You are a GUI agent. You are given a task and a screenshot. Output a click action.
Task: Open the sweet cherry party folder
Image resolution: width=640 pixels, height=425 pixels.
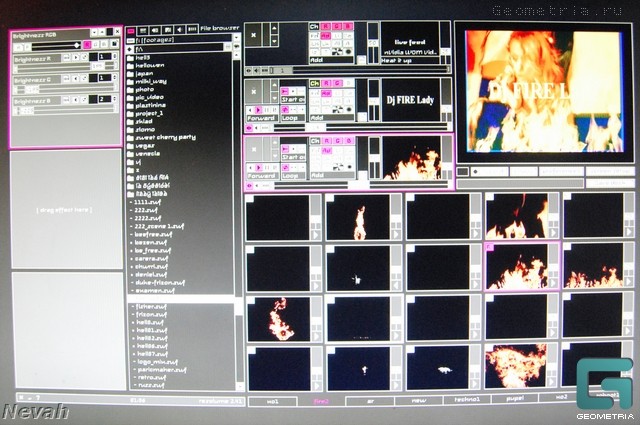pyautogui.click(x=166, y=136)
